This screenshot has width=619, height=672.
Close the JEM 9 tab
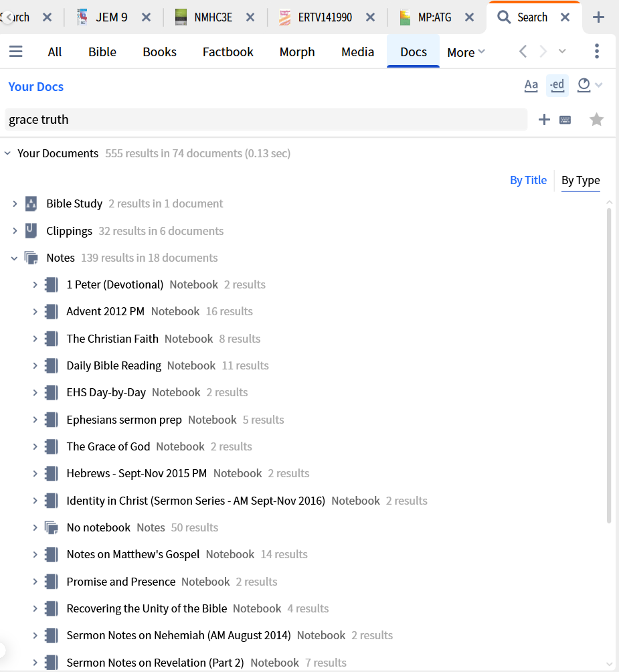[x=146, y=17]
